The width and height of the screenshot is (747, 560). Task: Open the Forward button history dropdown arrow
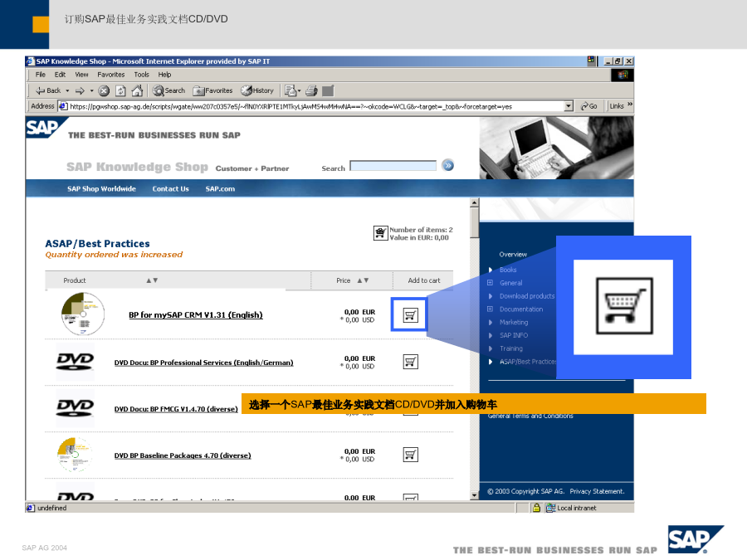[x=91, y=90]
